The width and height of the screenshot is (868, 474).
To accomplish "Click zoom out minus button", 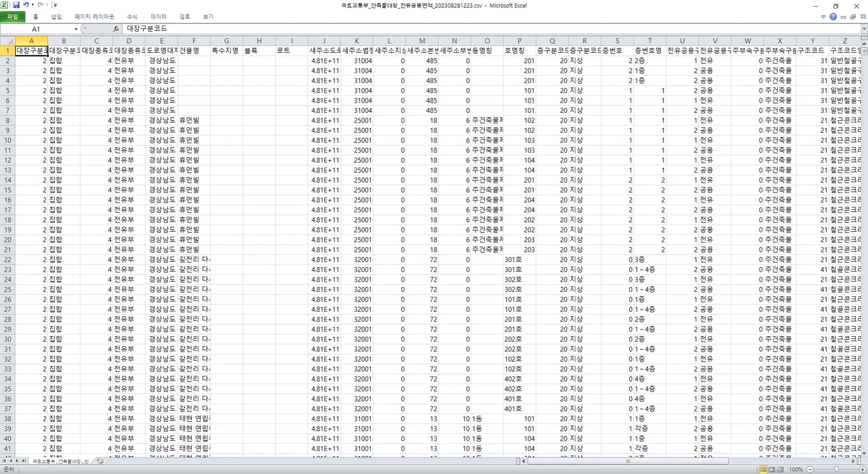I will (x=809, y=470).
